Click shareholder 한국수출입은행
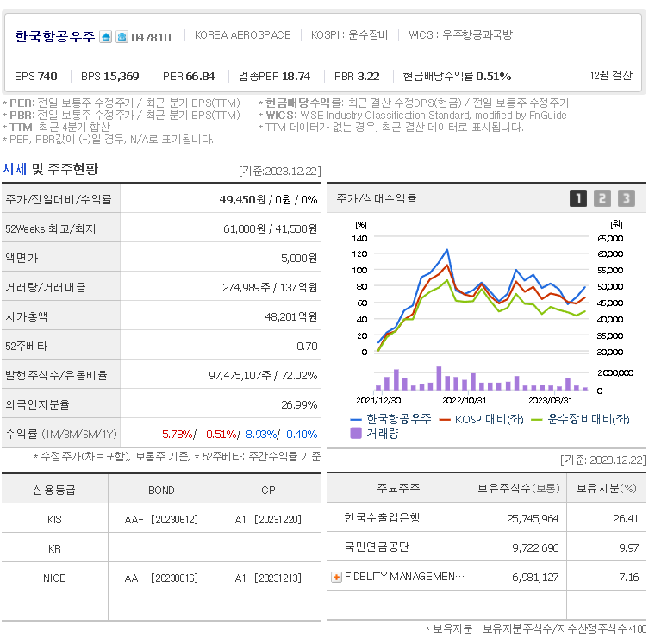This screenshot has width=655, height=644. click(382, 518)
